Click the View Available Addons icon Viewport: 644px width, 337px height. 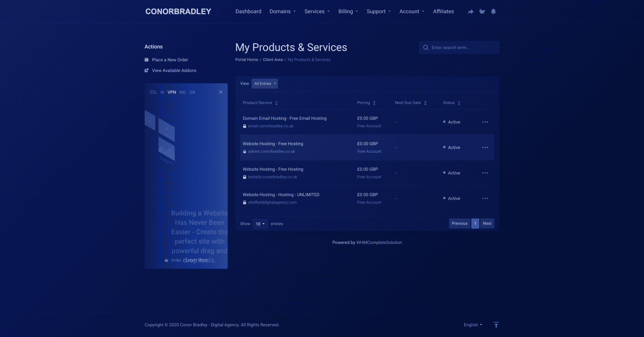[147, 70]
